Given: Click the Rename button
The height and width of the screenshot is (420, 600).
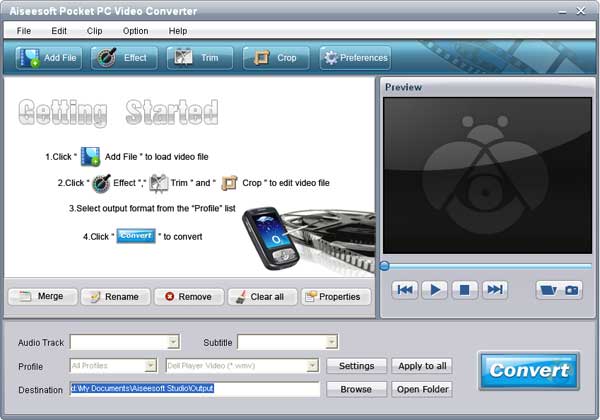Looking at the screenshot, I should pos(115,296).
